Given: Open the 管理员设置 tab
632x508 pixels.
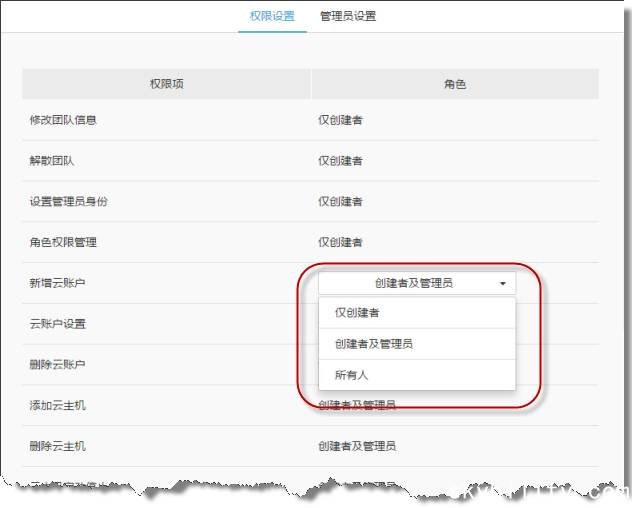Looking at the screenshot, I should [x=348, y=16].
